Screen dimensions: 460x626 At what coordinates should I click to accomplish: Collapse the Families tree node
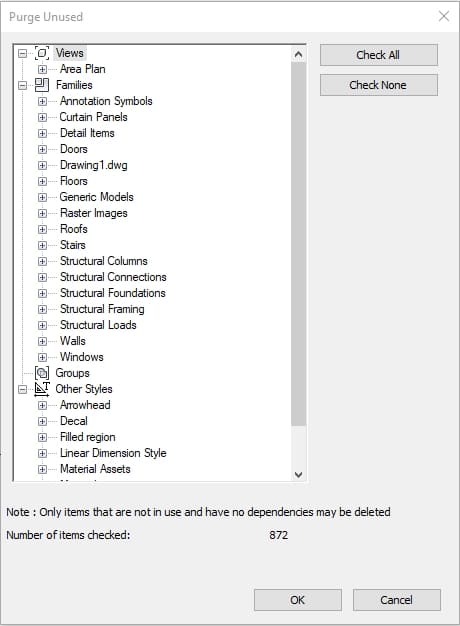[23, 85]
